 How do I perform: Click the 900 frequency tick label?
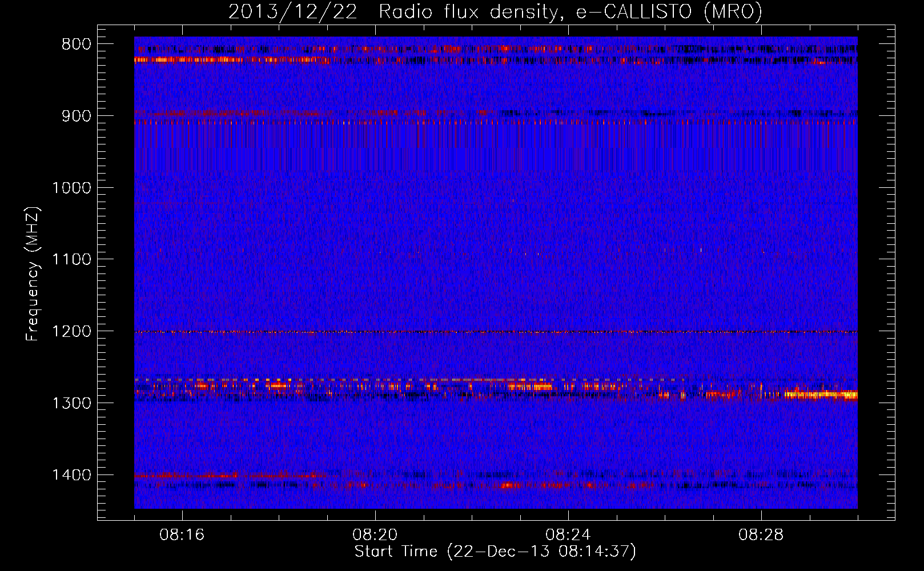tap(76, 116)
